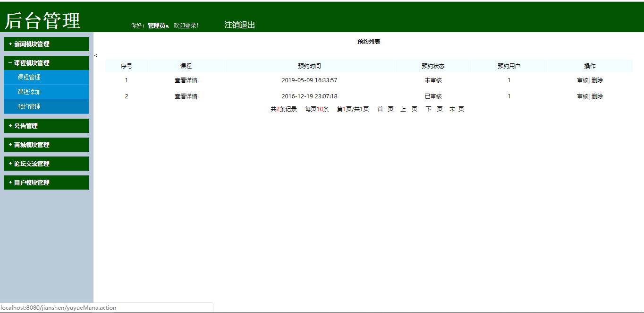644x313 pixels.
Task: Click the 预约列表 page title
Action: pos(369,42)
